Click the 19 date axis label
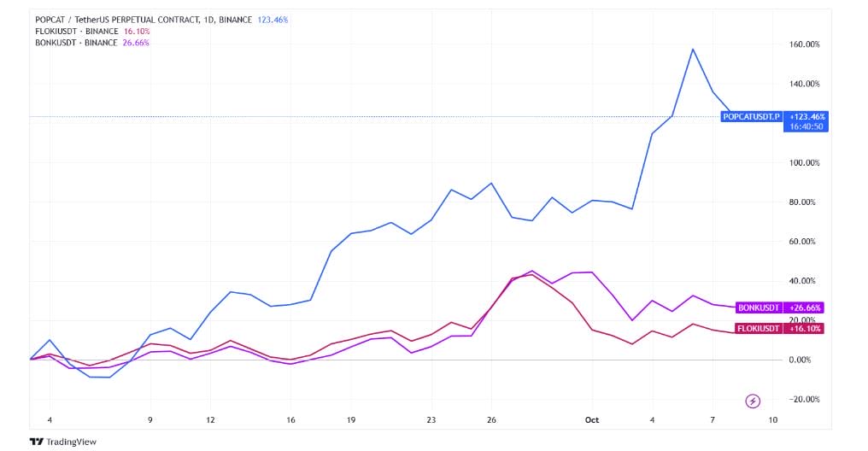The width and height of the screenshot is (868, 451). click(x=350, y=420)
